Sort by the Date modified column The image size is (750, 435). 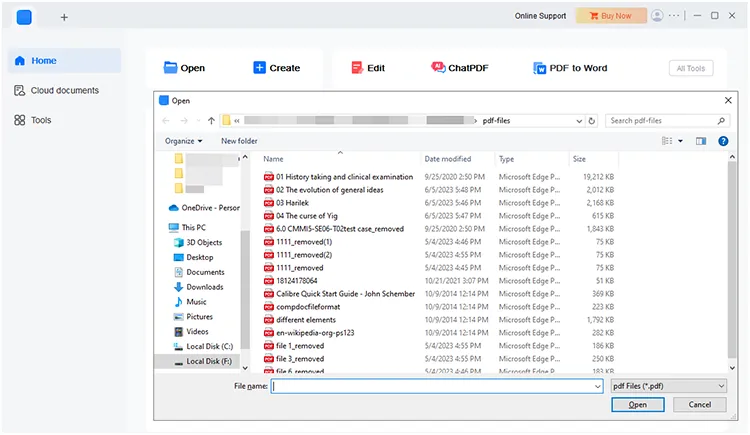point(448,159)
